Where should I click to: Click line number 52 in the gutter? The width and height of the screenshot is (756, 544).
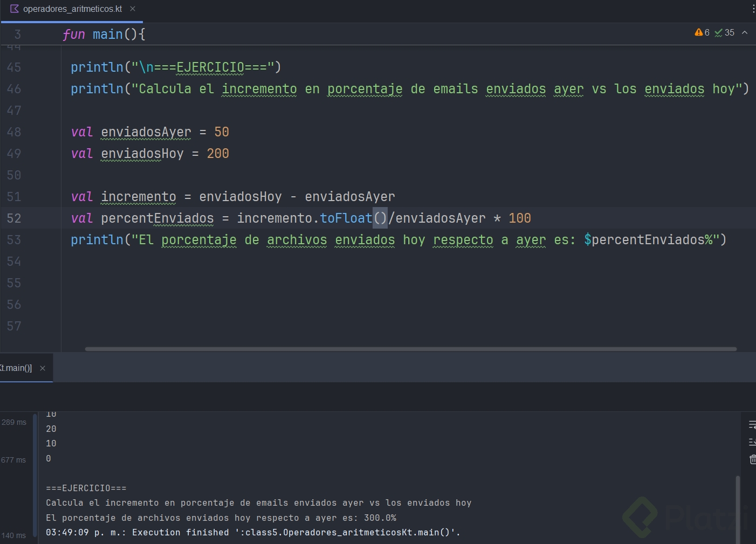(x=14, y=218)
